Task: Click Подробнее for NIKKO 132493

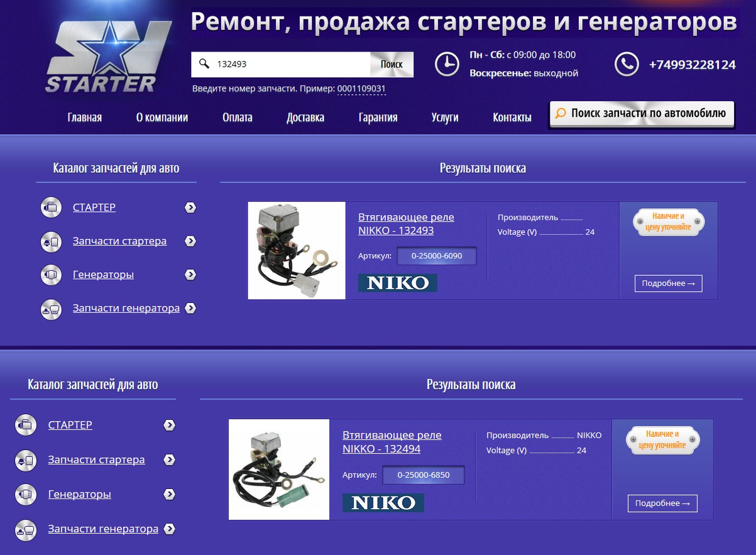Action: [x=669, y=283]
